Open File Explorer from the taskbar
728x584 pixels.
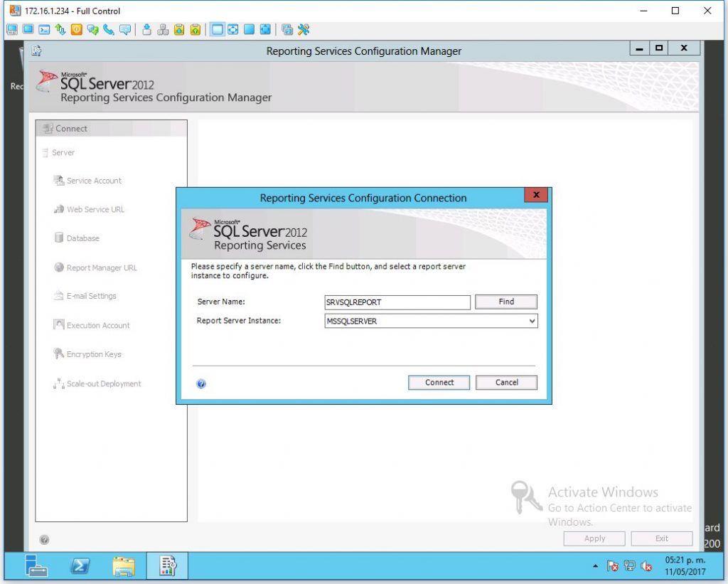coord(124,566)
